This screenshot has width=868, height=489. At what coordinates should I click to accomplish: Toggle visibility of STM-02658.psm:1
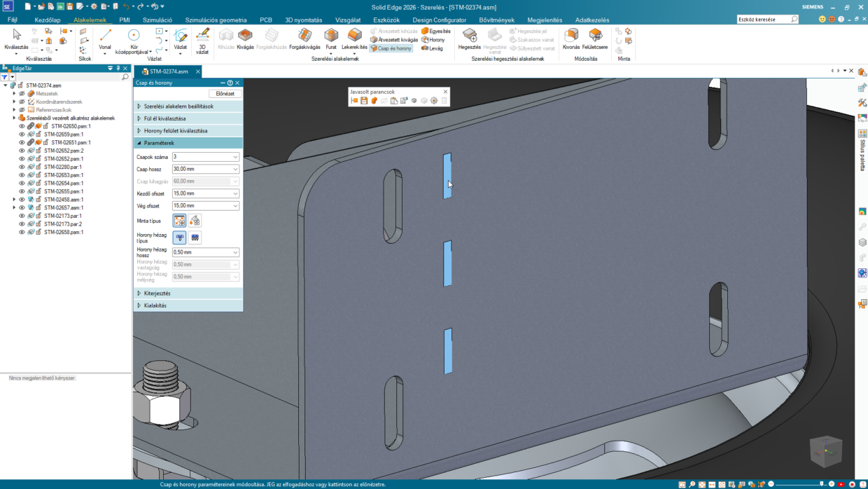22,232
